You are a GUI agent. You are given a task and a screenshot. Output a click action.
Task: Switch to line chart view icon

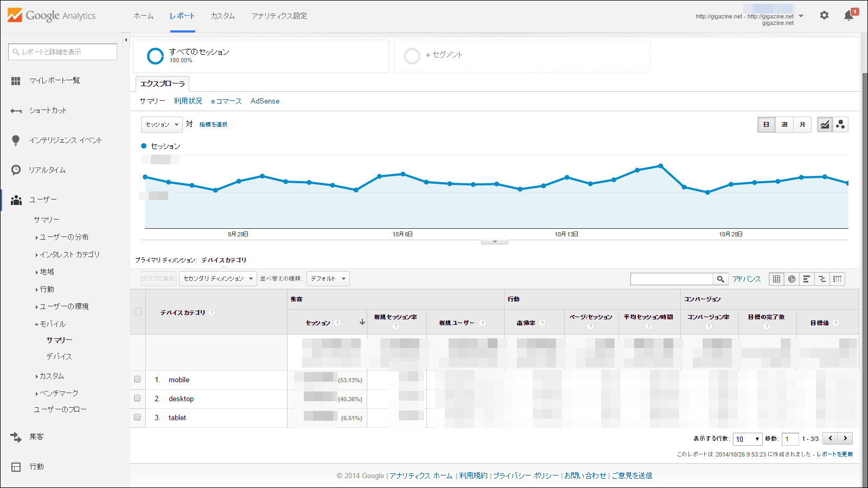point(825,125)
